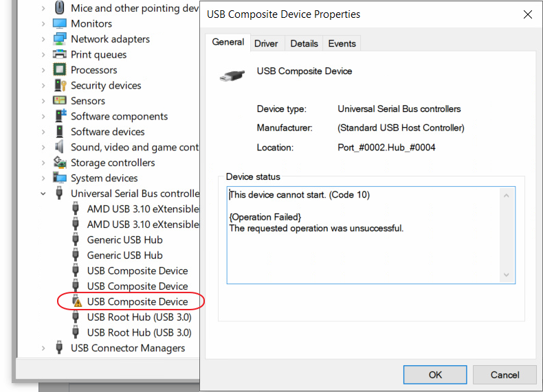Click the System devices folder icon
The width and height of the screenshot is (543, 392).
coord(60,178)
